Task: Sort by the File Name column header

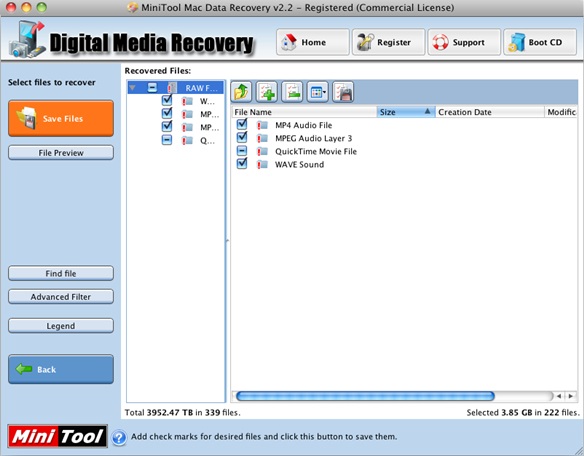Action: [x=304, y=112]
